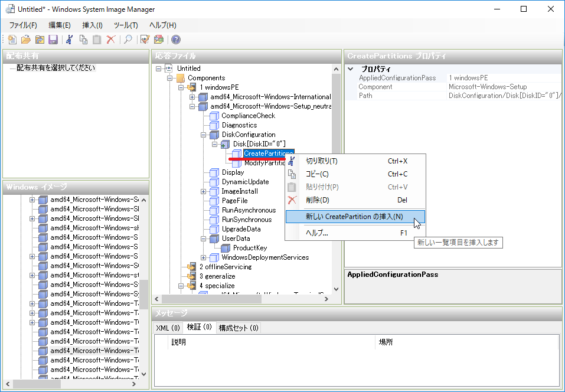Image resolution: width=565 pixels, height=392 pixels.
Task: Switch to the 検証 (0) tab
Action: pos(200,327)
